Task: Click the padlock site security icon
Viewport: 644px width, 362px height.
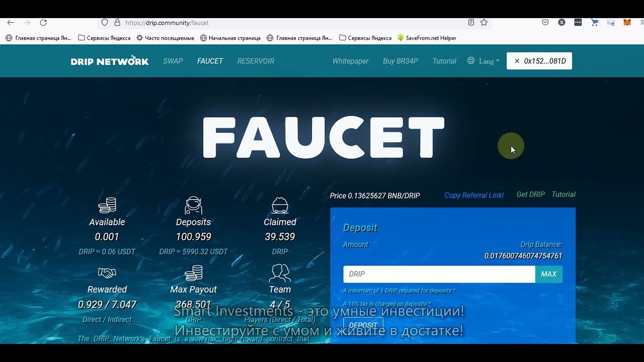Action: (117, 23)
